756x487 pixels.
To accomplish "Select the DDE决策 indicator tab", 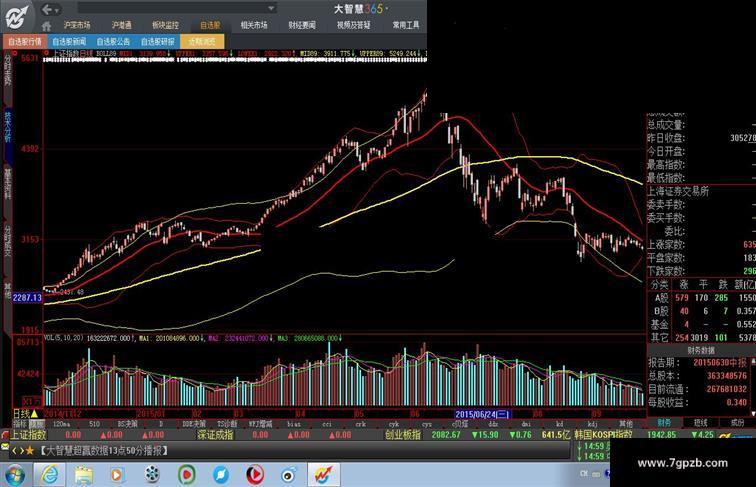I will [194, 424].
